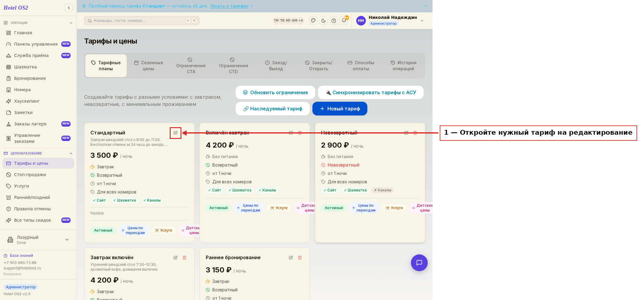Click Синхронизировать тарифы с АСУ button
The width and height of the screenshot is (644, 300).
tap(371, 92)
